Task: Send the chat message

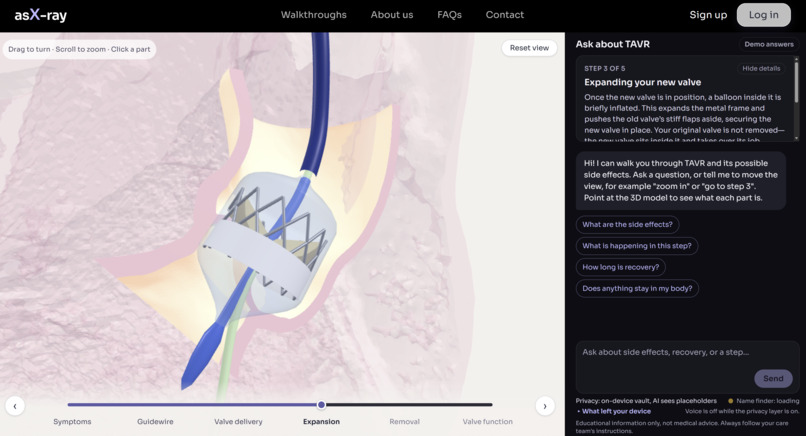Action: coord(773,378)
